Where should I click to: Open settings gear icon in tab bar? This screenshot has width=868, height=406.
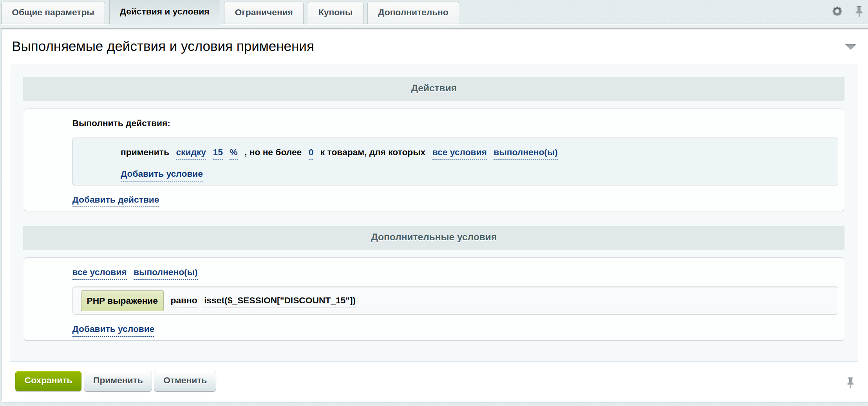point(837,11)
